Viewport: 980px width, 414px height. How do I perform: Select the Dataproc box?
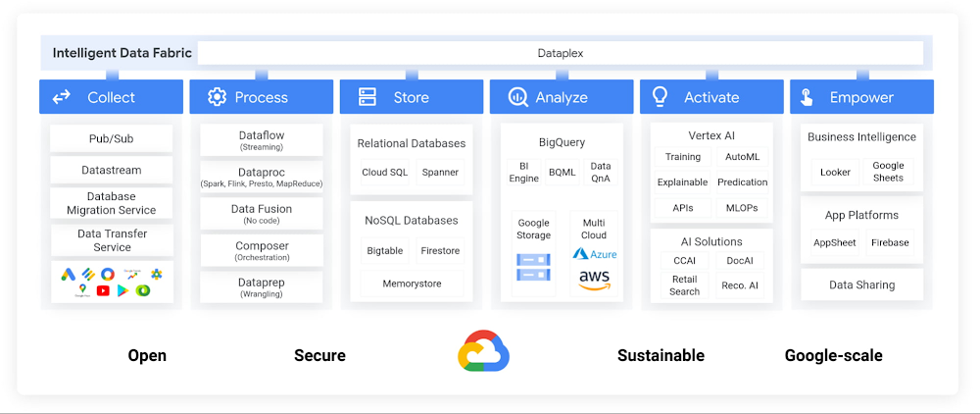262,177
